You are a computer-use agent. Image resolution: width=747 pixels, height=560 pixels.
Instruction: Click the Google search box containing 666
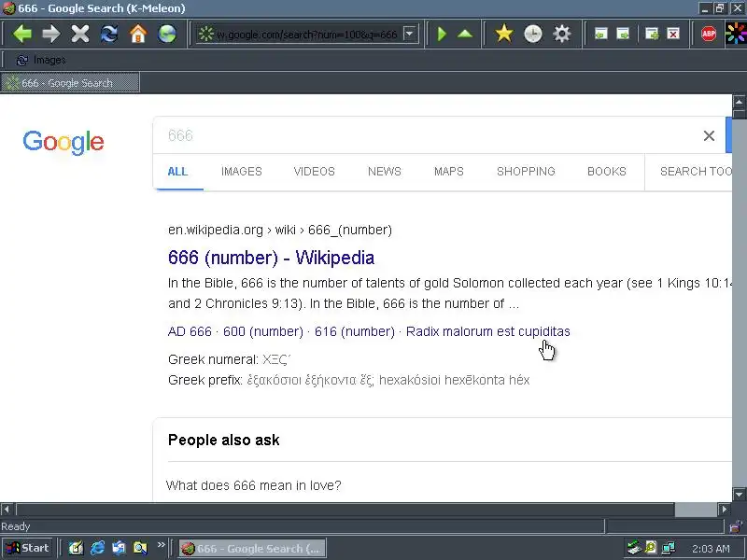tap(429, 135)
